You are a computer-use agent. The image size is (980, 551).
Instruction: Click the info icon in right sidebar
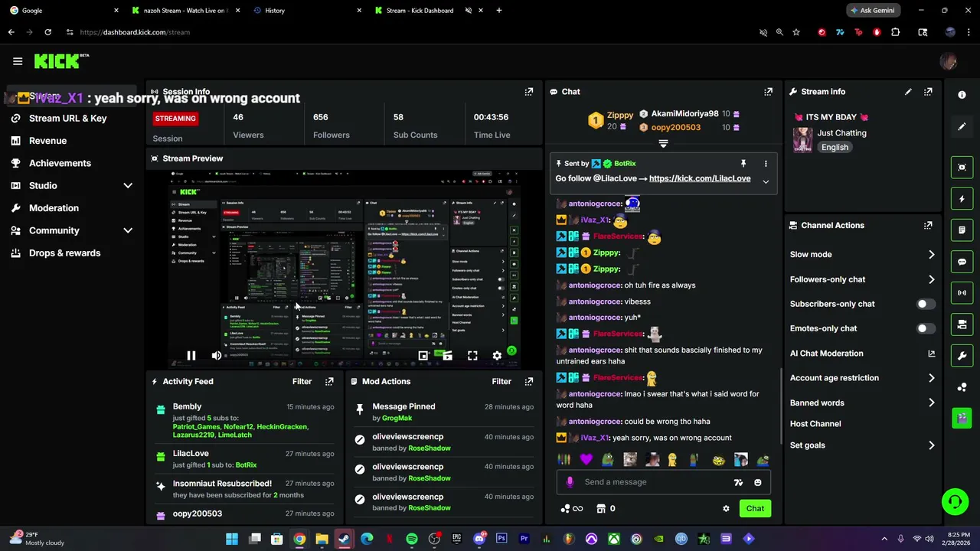coord(962,95)
